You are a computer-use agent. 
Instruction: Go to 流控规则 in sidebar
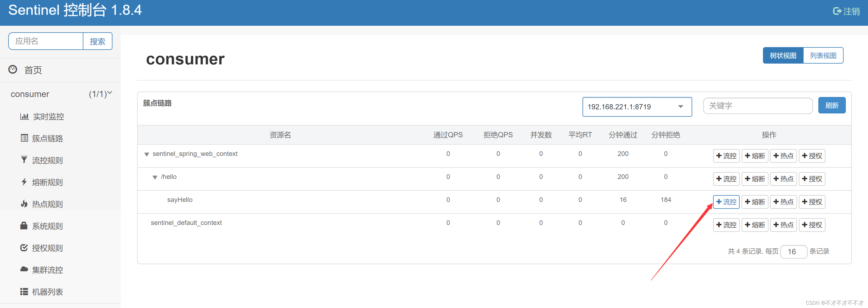click(x=47, y=160)
